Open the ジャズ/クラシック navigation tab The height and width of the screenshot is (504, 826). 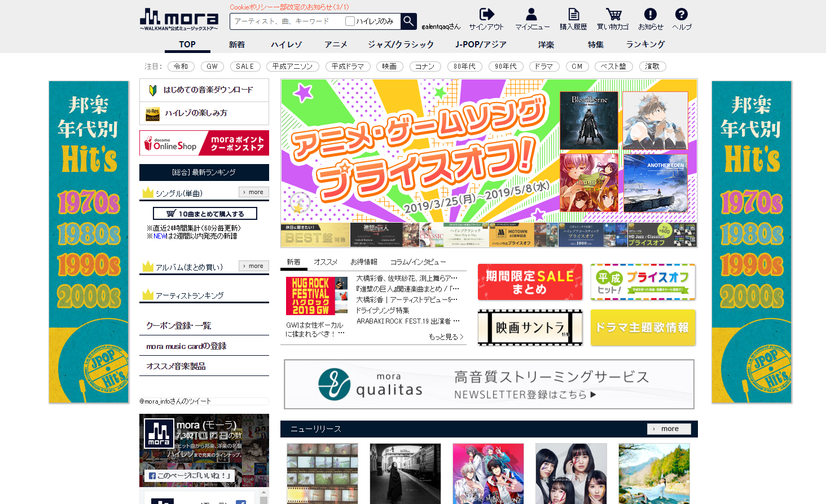[401, 45]
